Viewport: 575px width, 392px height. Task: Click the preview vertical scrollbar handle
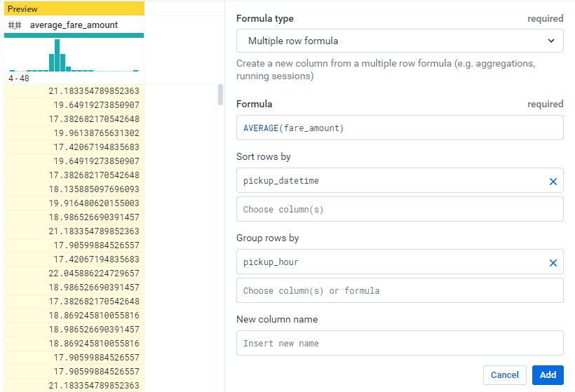click(x=220, y=95)
